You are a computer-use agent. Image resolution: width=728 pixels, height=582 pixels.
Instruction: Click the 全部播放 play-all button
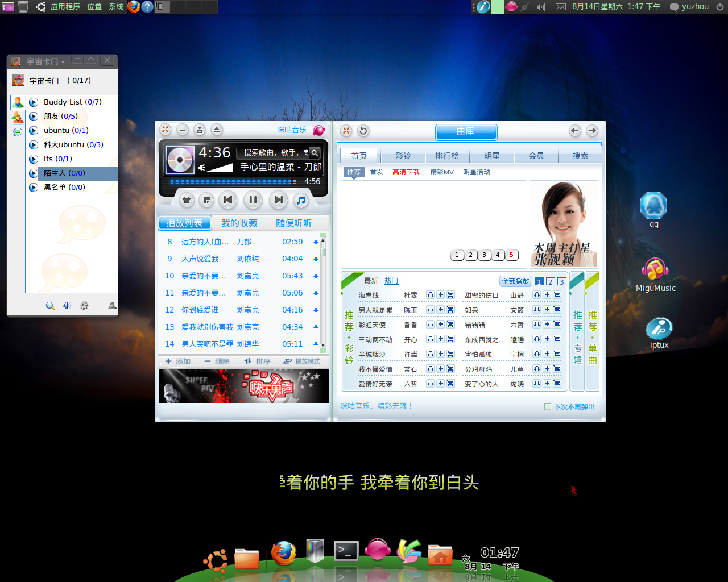[515, 281]
